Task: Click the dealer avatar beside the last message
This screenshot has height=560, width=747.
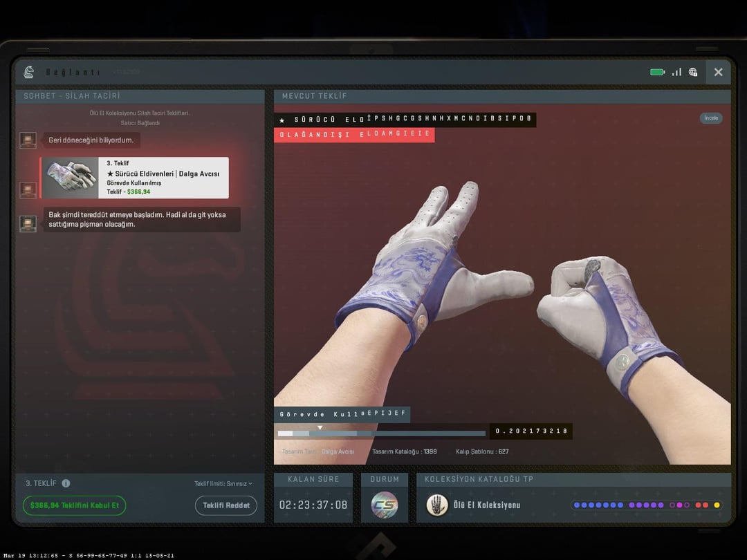Action: 28,223
